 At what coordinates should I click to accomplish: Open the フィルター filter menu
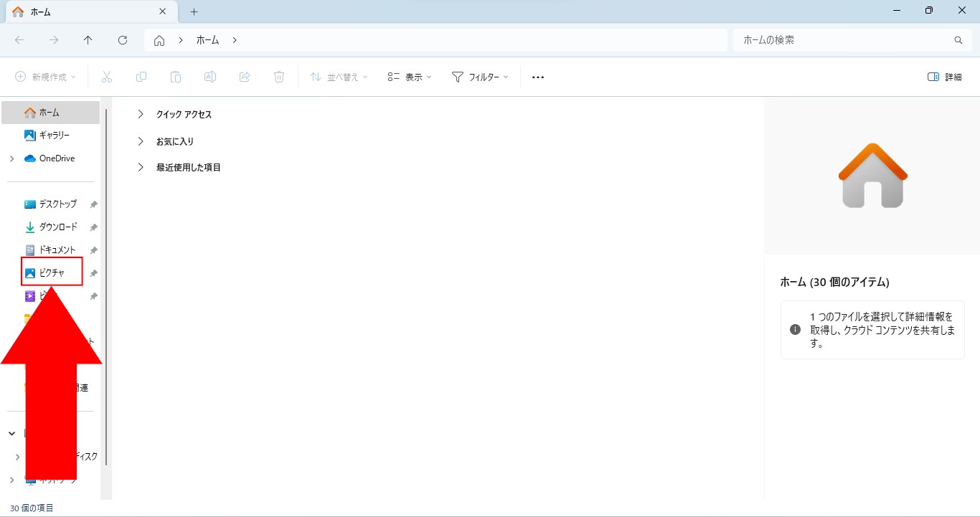(x=479, y=77)
